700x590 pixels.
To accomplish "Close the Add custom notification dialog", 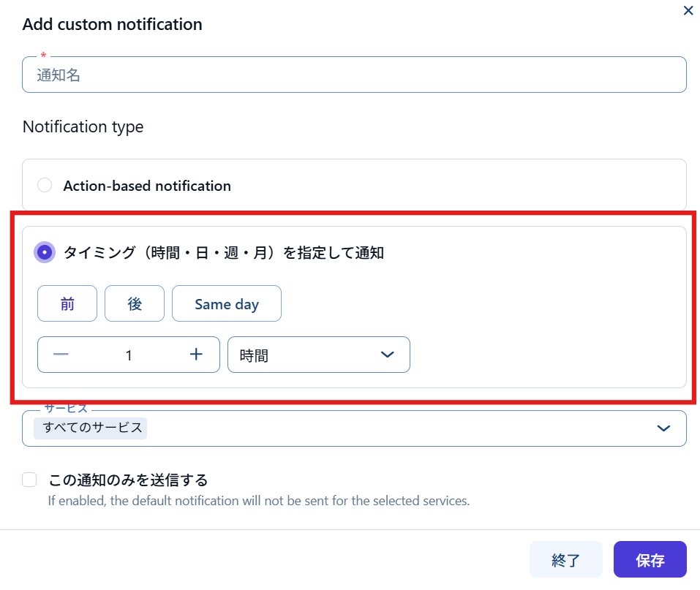I will [688, 11].
